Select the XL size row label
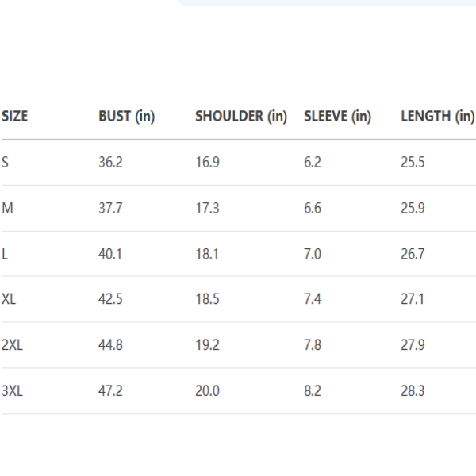Screen dimensions: 476x476 click(10, 300)
